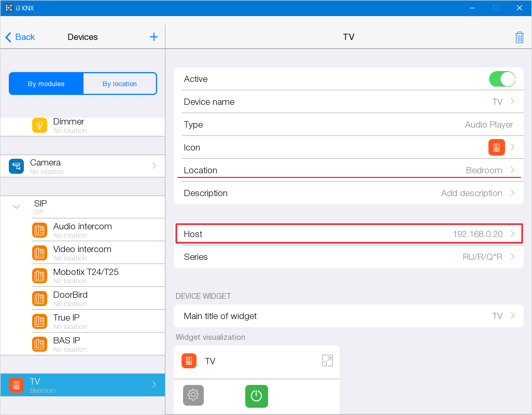Click the Dimmer light bulb icon

40,126
